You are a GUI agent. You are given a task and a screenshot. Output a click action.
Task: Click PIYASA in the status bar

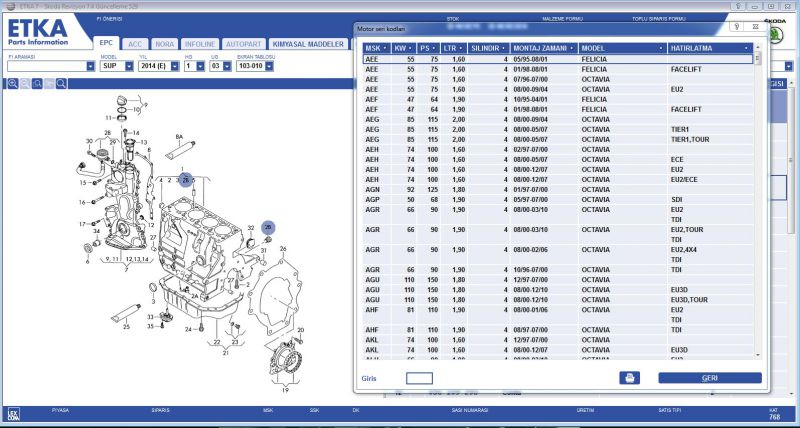pyautogui.click(x=60, y=410)
